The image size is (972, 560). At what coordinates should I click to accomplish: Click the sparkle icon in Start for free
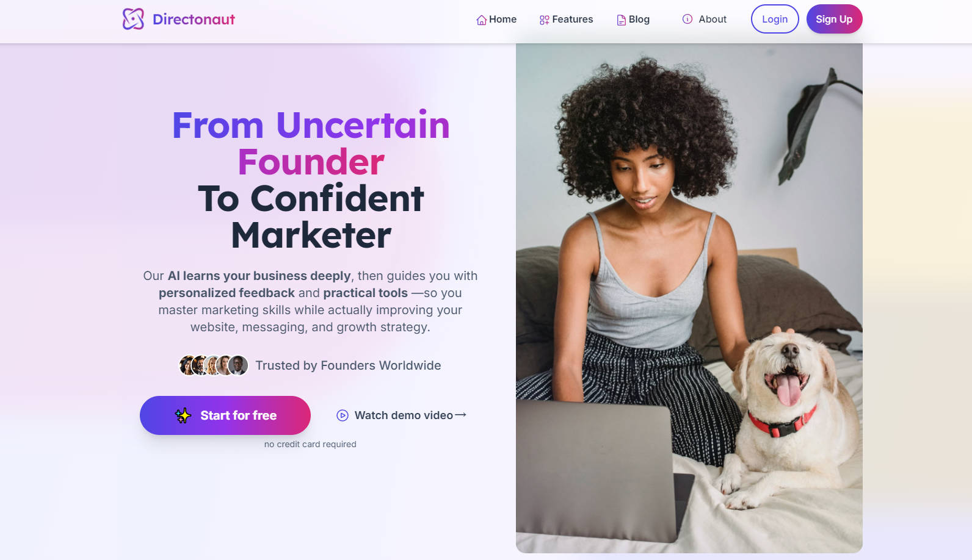(183, 415)
